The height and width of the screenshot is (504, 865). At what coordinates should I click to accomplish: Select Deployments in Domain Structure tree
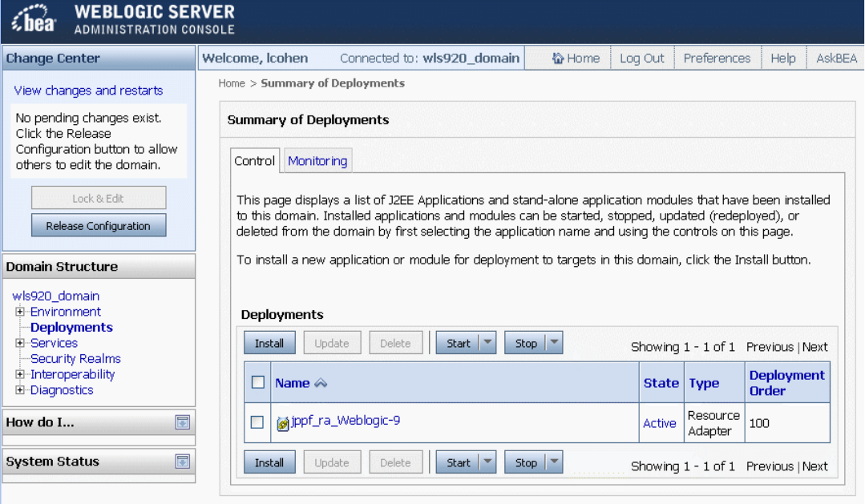71,328
